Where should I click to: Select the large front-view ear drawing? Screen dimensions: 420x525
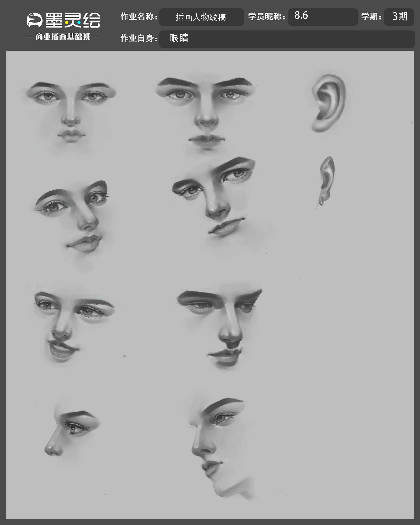click(x=329, y=103)
